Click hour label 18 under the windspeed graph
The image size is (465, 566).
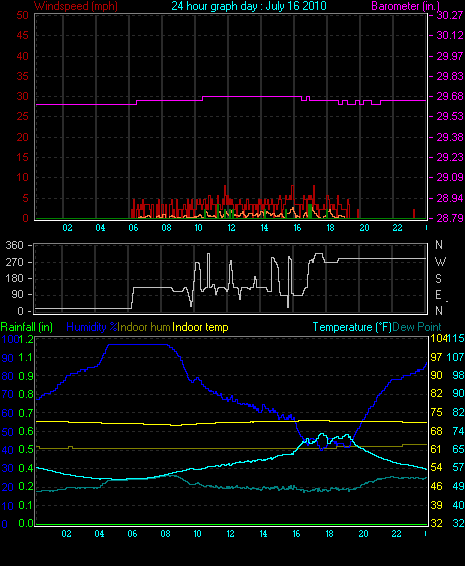pyautogui.click(x=330, y=228)
